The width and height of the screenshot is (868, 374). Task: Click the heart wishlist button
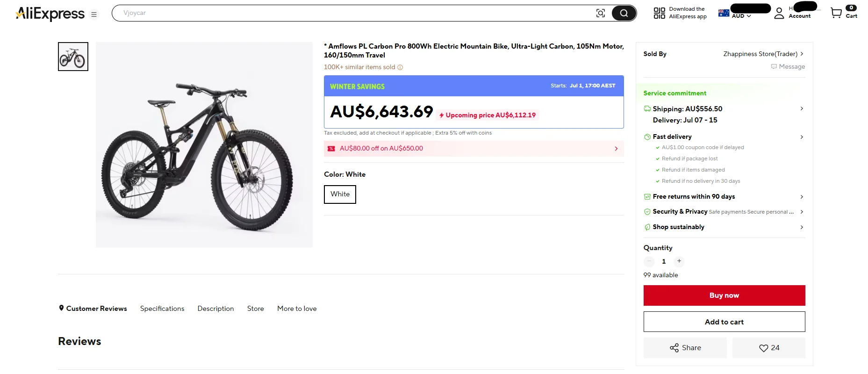768,348
